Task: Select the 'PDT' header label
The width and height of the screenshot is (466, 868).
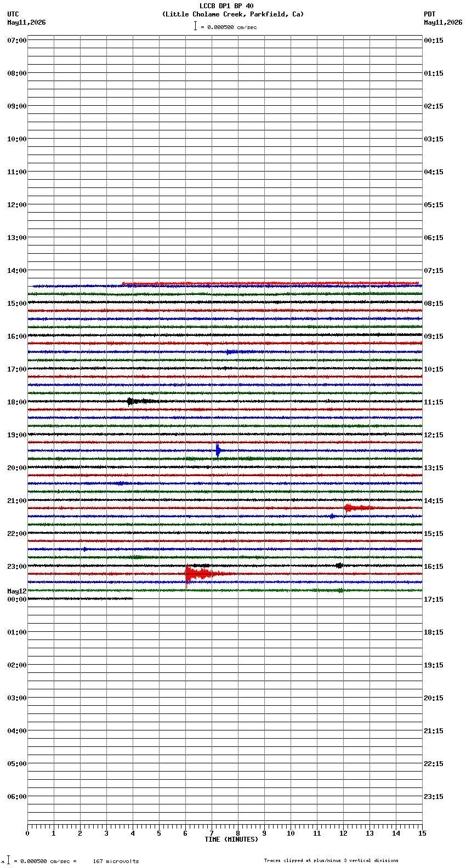Action: pos(429,14)
